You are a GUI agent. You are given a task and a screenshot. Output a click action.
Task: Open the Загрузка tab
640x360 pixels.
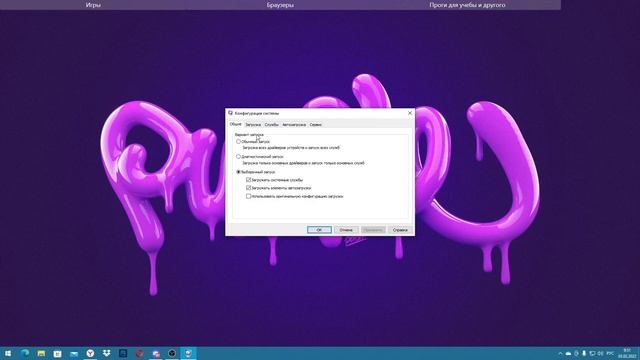coord(253,124)
